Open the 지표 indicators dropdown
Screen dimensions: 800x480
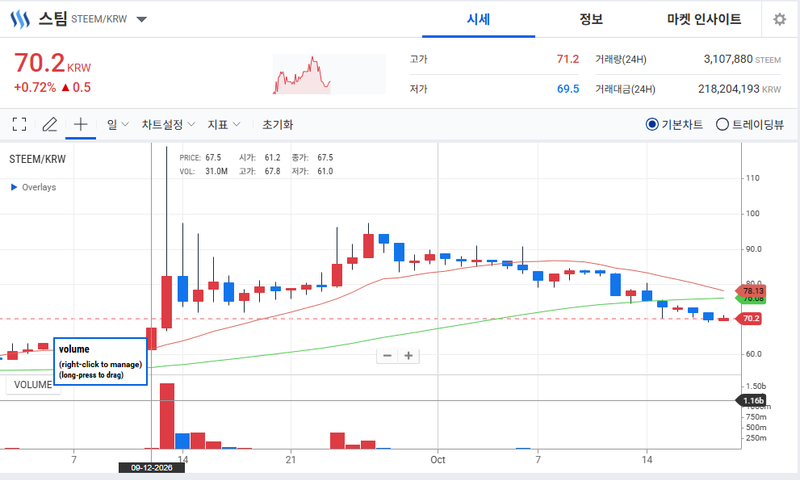223,124
